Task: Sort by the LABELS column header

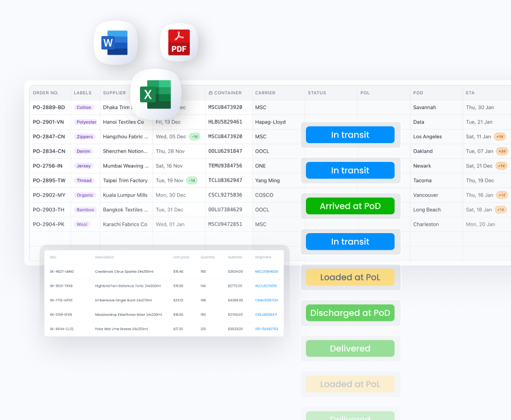Action: coord(83,93)
